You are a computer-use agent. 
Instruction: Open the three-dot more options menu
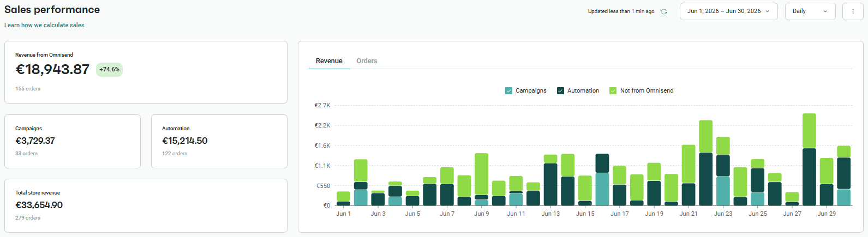(x=853, y=11)
